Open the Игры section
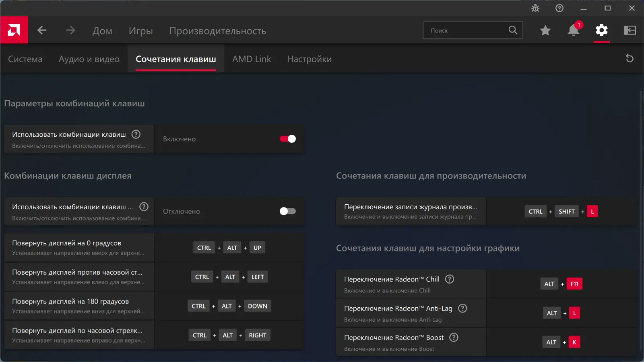The image size is (644, 362). pos(140,31)
